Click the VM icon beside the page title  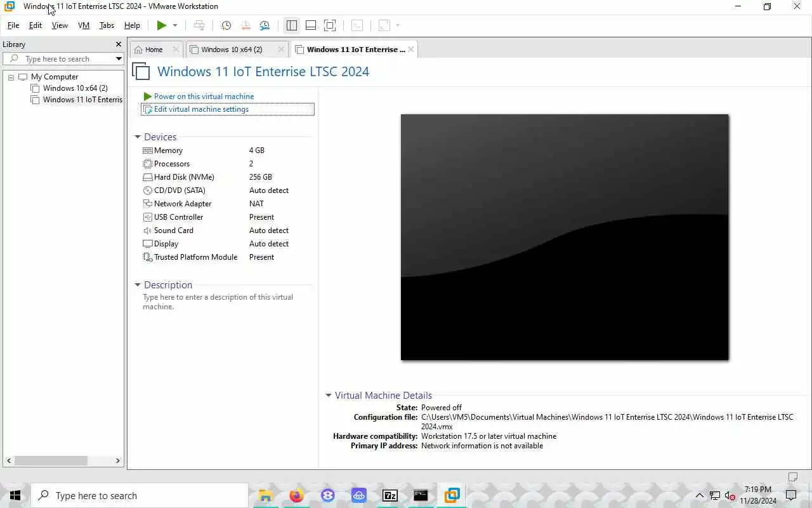point(141,71)
